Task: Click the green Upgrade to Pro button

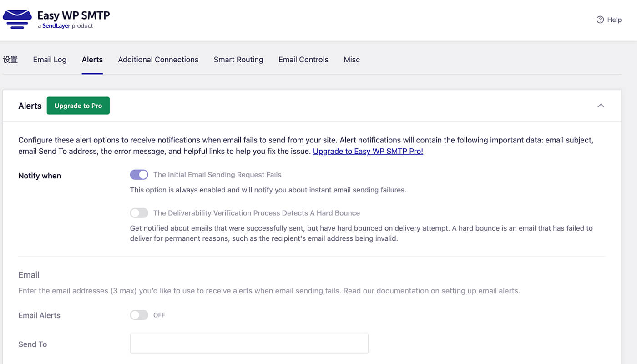Action: (x=78, y=106)
